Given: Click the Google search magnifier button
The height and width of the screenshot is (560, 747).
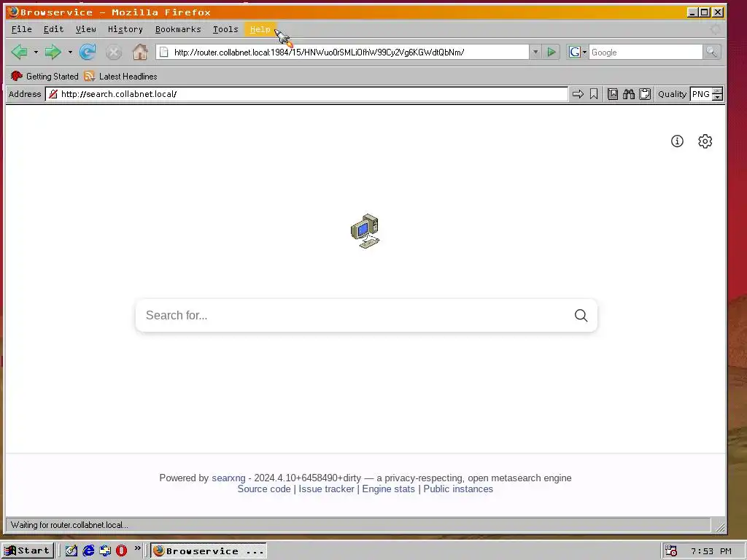Looking at the screenshot, I should 712,52.
